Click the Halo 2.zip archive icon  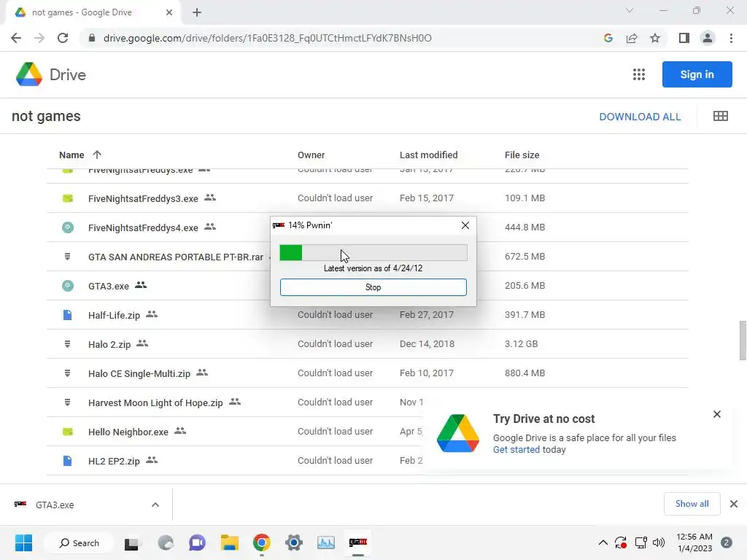[x=68, y=344]
